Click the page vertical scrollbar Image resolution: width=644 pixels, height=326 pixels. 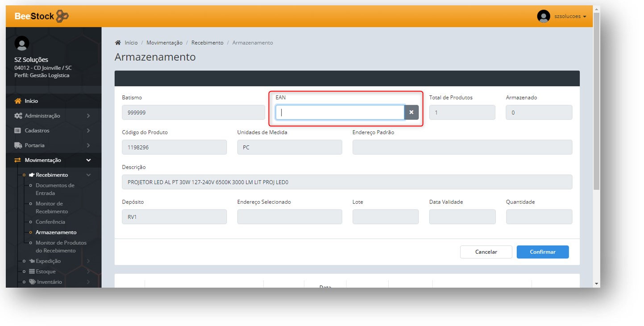pyautogui.click(x=596, y=134)
